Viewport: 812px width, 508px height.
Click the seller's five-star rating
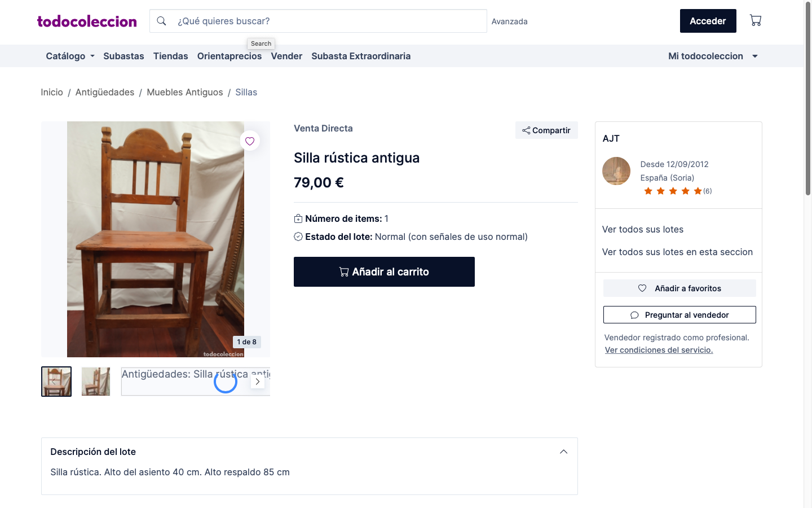[673, 191]
